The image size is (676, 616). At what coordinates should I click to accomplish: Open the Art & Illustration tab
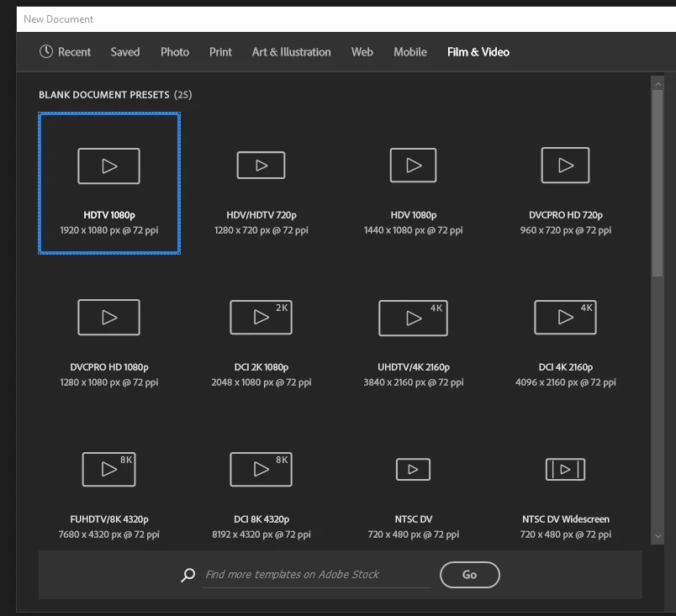click(x=292, y=52)
